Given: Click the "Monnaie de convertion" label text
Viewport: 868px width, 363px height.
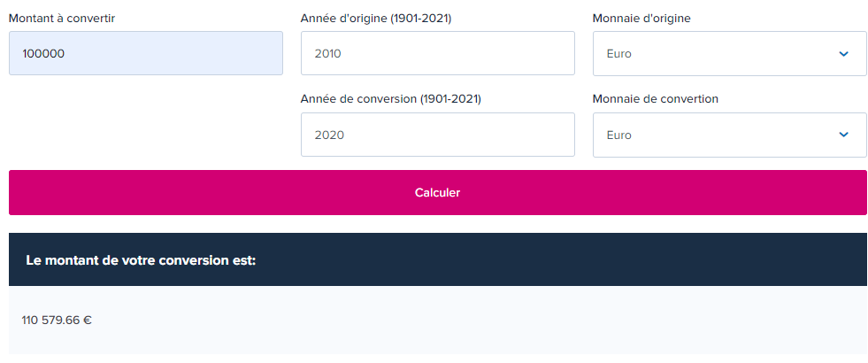Looking at the screenshot, I should (x=656, y=99).
